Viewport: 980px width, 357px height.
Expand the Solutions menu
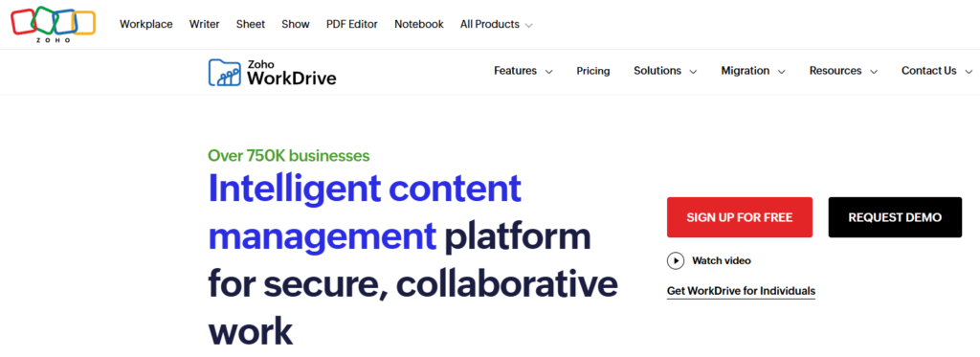click(x=665, y=71)
